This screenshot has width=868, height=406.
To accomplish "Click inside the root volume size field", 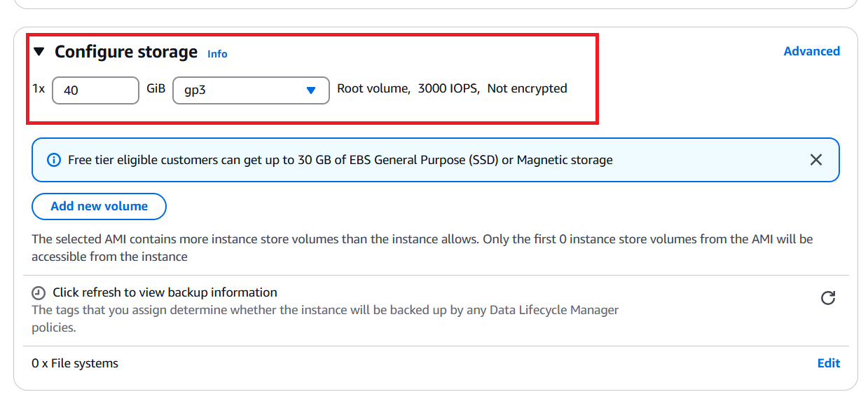I will click(x=95, y=90).
